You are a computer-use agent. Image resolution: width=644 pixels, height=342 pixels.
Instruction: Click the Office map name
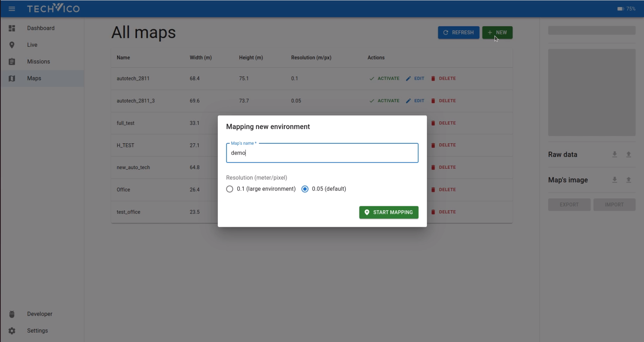click(123, 190)
